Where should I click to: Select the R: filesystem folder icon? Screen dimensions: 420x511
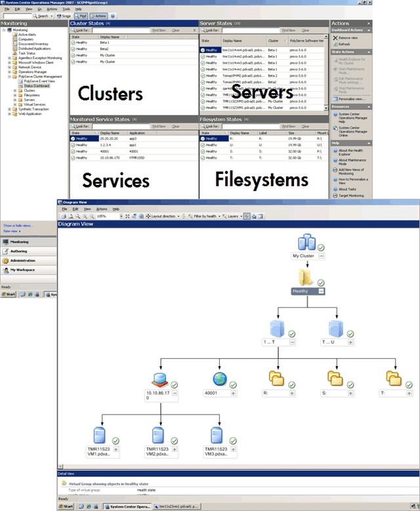[x=276, y=378]
